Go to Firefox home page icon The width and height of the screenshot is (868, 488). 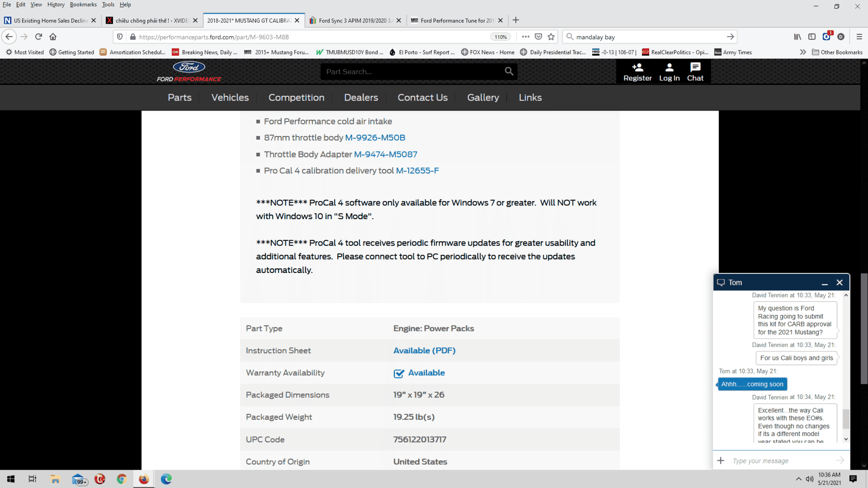[x=53, y=37]
